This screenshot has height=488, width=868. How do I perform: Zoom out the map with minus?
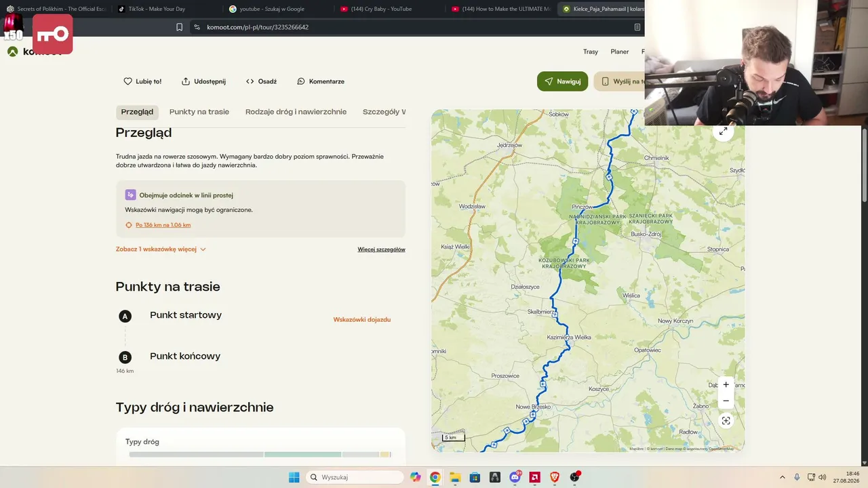(x=726, y=401)
